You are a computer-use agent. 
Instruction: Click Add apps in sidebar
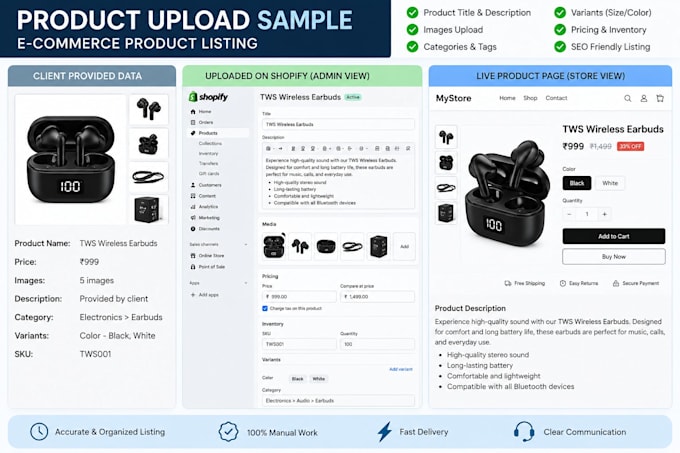coord(204,295)
